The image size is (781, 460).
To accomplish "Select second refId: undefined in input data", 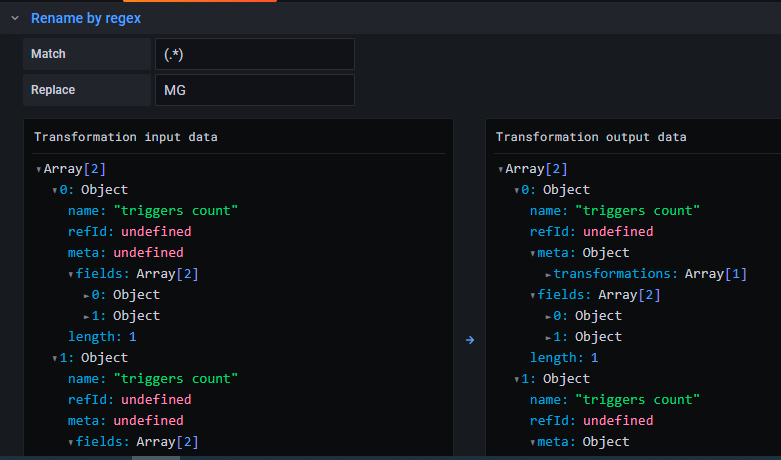I will point(130,399).
